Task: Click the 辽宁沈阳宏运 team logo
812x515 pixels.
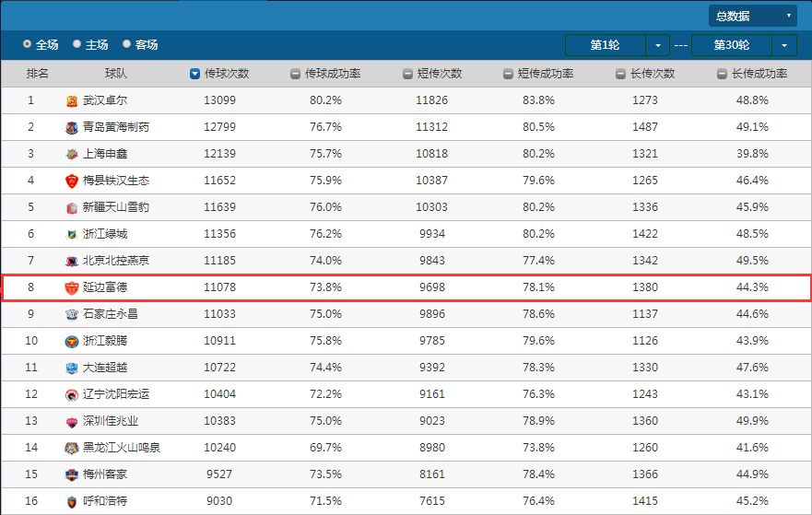Action: click(x=72, y=395)
